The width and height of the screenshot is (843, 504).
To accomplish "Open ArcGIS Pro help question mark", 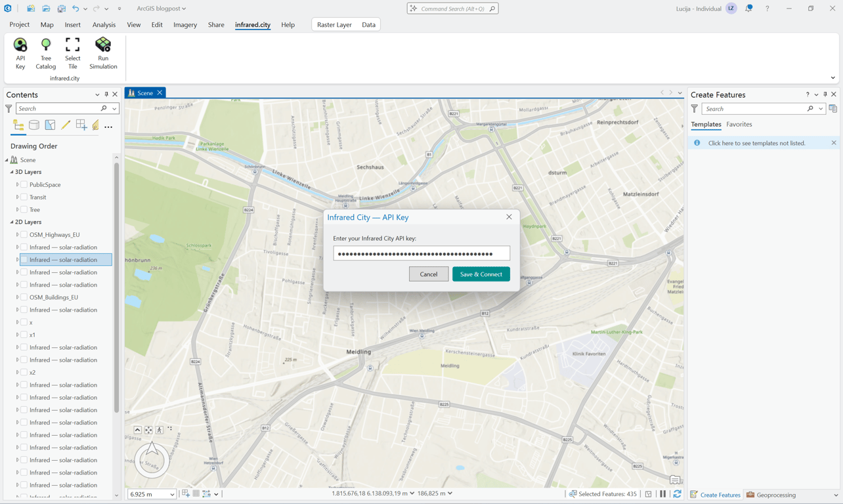I will [x=767, y=9].
